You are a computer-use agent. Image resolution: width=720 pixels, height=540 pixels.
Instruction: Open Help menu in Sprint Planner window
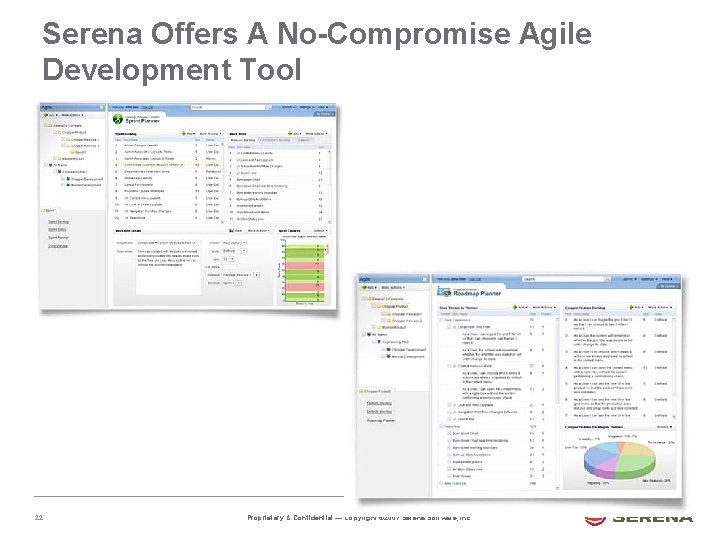(323, 107)
